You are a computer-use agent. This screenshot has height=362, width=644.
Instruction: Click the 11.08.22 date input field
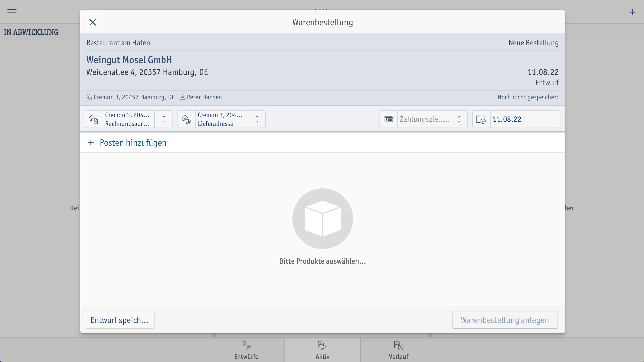pos(525,119)
